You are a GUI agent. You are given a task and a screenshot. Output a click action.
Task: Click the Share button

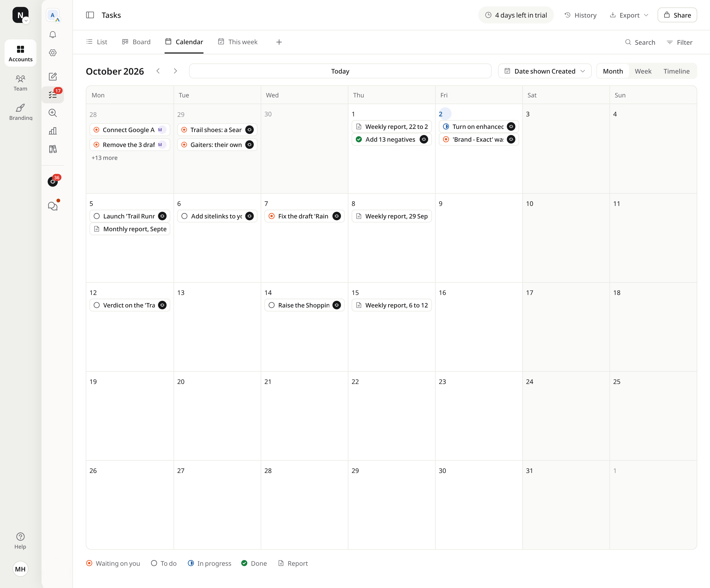click(677, 15)
